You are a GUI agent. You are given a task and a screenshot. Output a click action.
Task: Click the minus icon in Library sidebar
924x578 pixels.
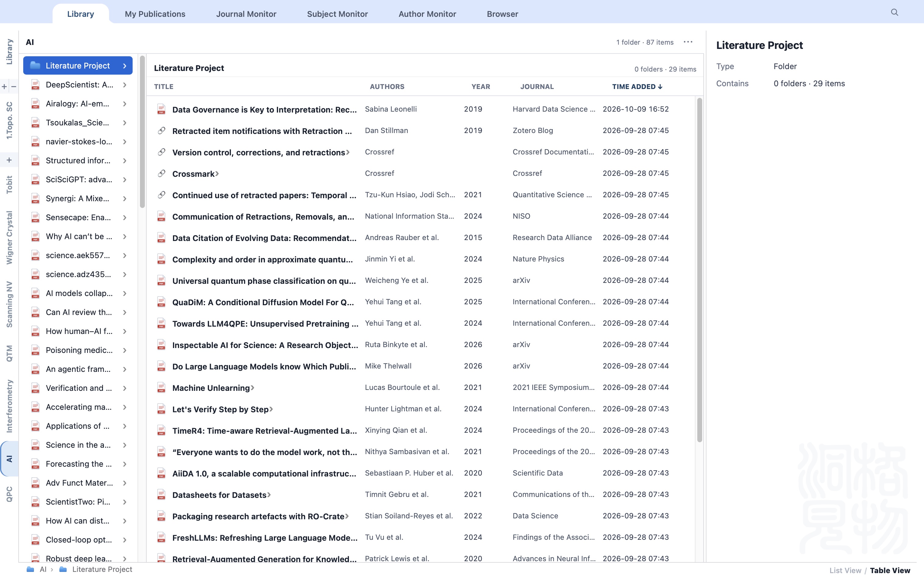14,87
